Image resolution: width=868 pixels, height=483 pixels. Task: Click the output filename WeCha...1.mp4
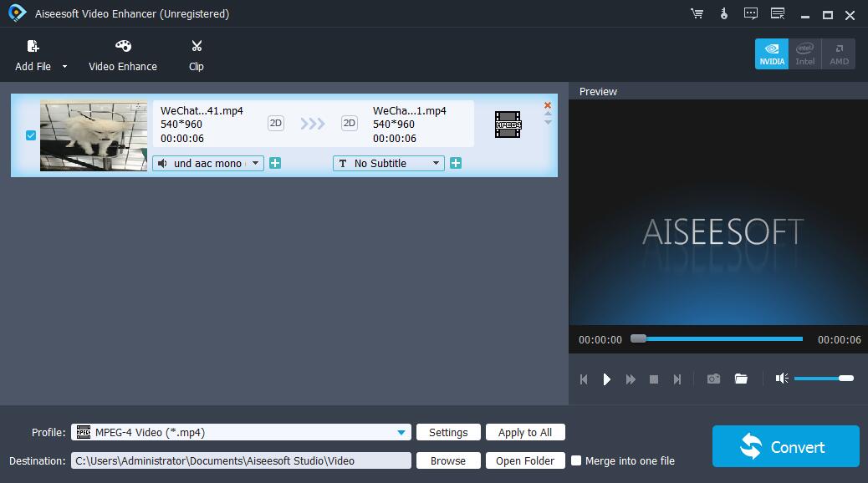409,110
